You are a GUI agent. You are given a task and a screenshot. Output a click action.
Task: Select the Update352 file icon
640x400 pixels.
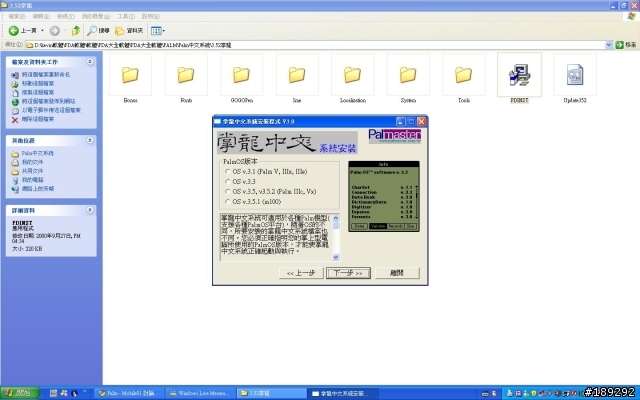click(x=575, y=75)
